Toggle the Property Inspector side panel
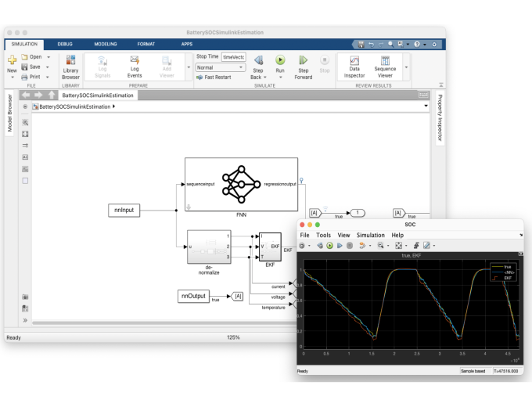 [440, 117]
